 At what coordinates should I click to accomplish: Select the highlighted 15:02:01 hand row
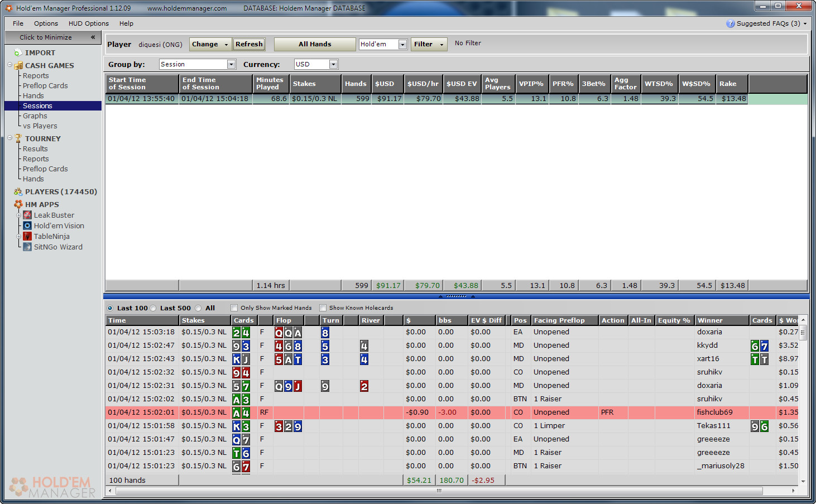(x=453, y=412)
